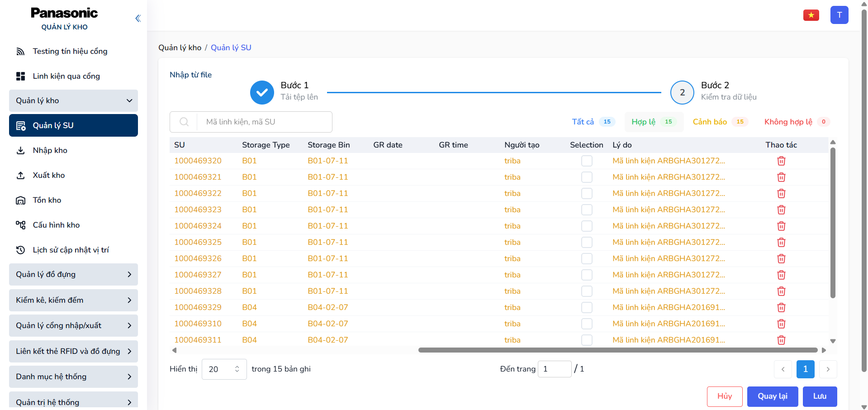
Task: Collapse the sidebar with double-chevron icon
Action: point(138,18)
